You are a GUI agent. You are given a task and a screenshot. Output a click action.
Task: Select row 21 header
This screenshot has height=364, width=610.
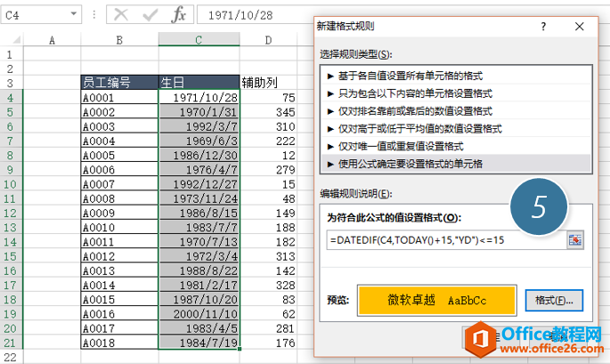11,343
